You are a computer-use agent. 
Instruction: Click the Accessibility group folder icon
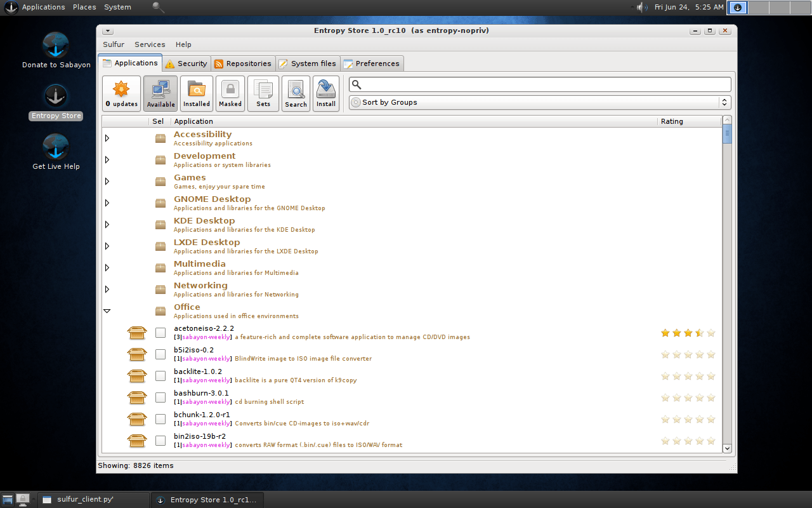click(160, 138)
